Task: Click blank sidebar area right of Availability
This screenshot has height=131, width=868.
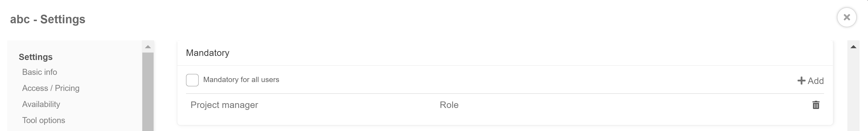Action: 101,104
